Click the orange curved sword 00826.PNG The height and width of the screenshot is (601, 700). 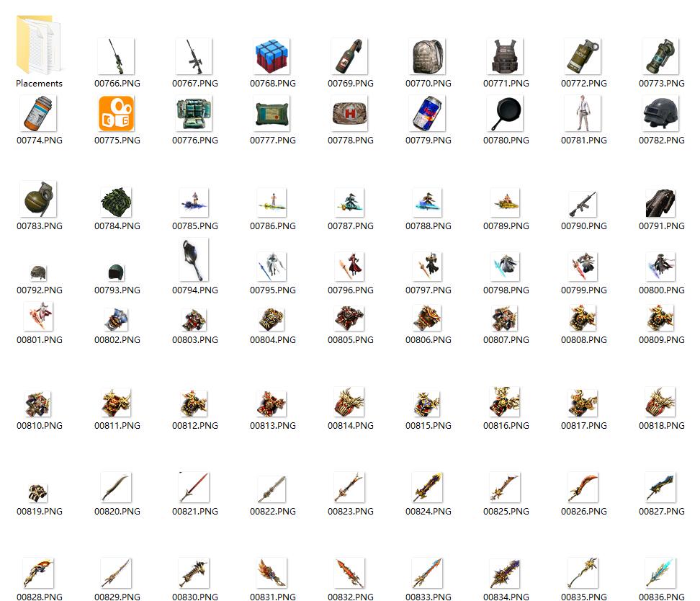pos(583,487)
